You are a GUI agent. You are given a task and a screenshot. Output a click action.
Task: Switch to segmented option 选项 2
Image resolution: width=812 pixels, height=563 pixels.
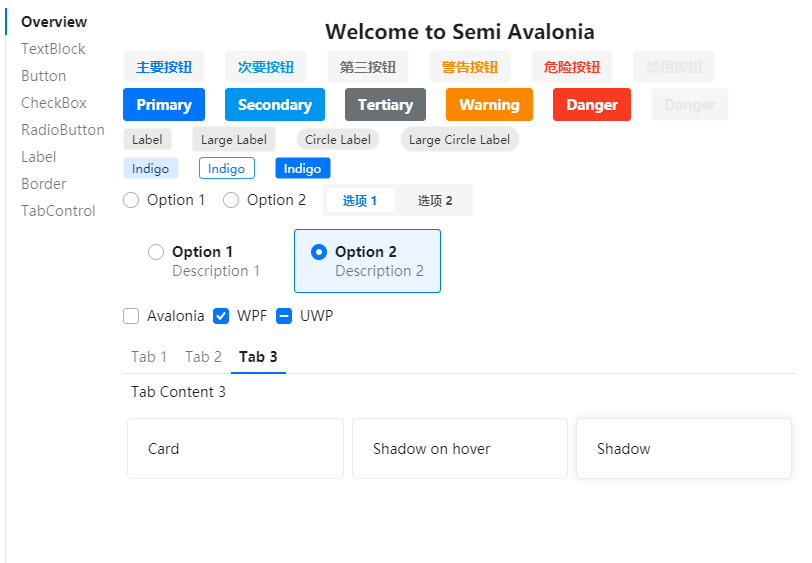tap(435, 200)
